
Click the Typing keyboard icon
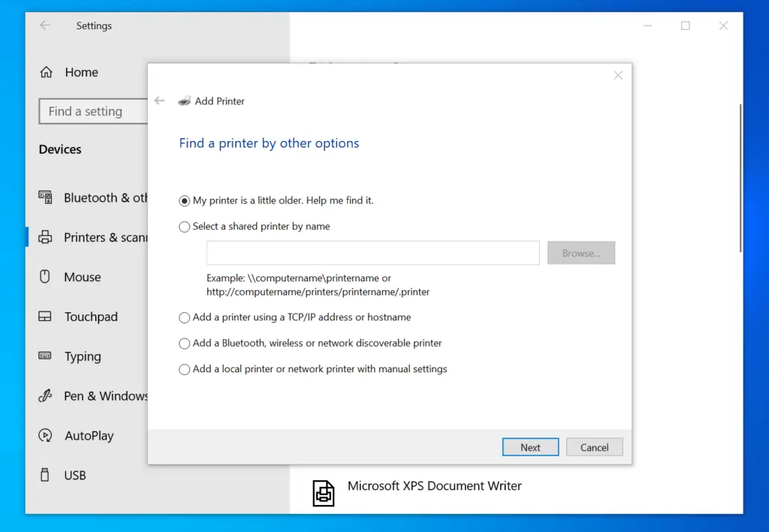point(45,356)
